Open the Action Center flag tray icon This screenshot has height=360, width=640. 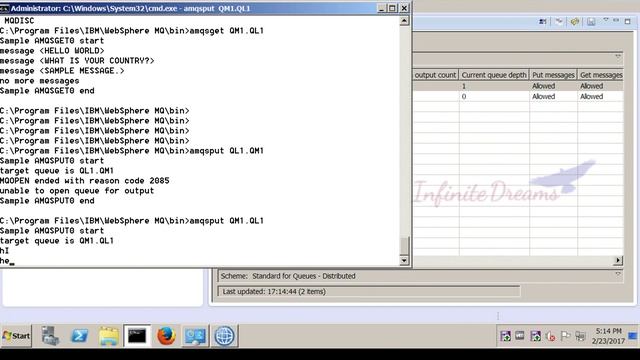(x=565, y=336)
